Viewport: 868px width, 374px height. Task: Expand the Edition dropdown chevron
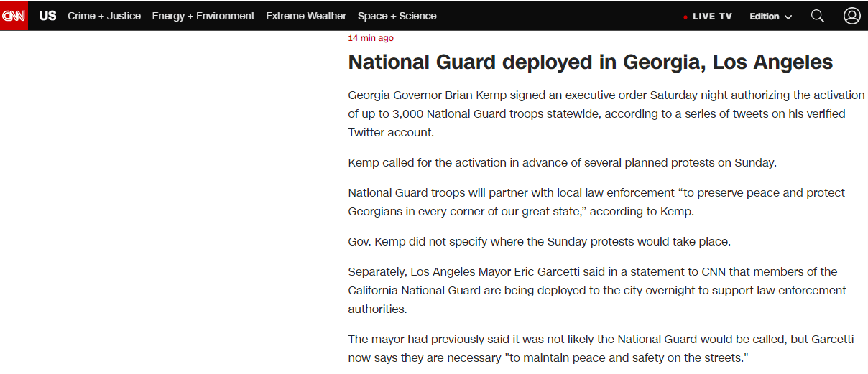[x=788, y=17]
